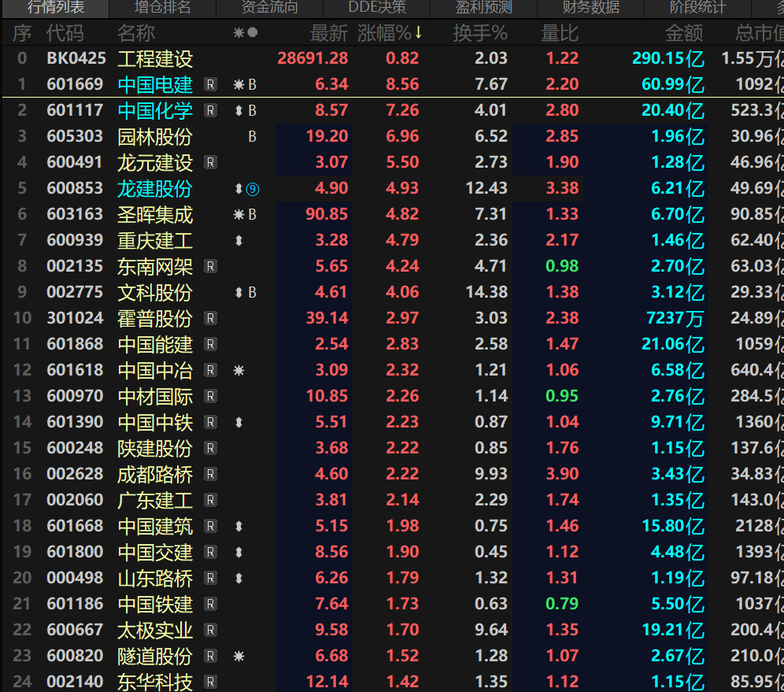
Task: Switch to the 增仓排名 tab
Action: pos(162,7)
